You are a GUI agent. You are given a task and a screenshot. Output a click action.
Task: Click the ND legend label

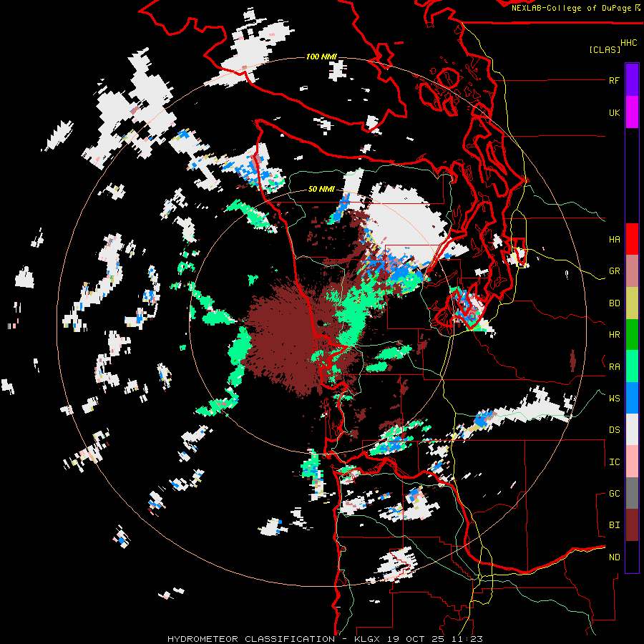point(614,557)
